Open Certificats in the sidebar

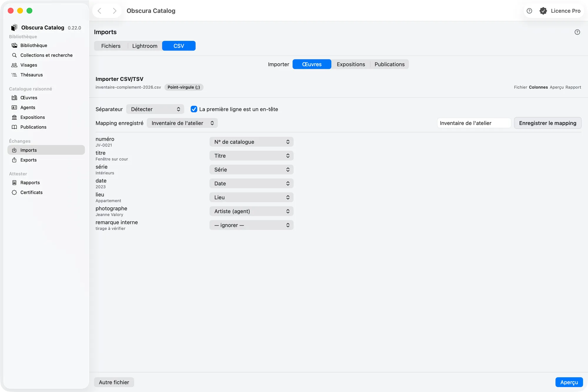click(x=46, y=192)
